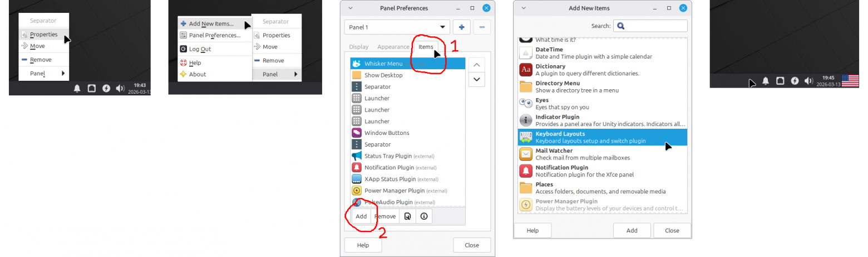The image size is (868, 257).
Task: Click the item info icon in Panel Preferences
Action: tap(424, 216)
